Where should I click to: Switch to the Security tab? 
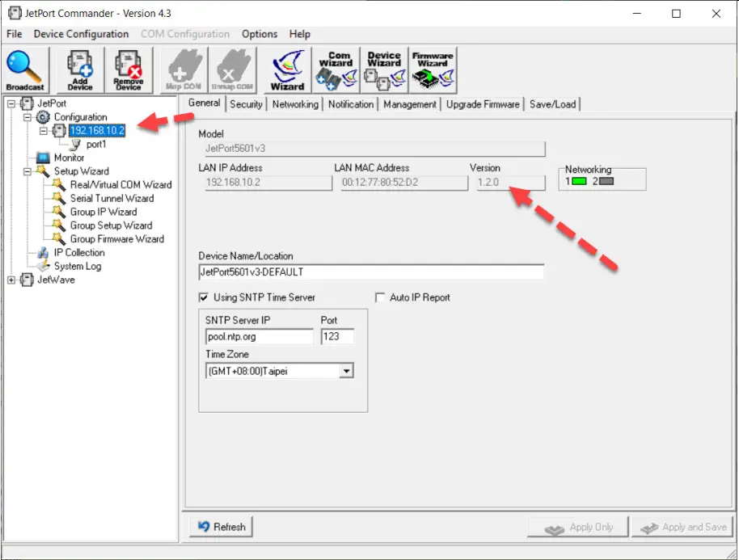coord(246,103)
